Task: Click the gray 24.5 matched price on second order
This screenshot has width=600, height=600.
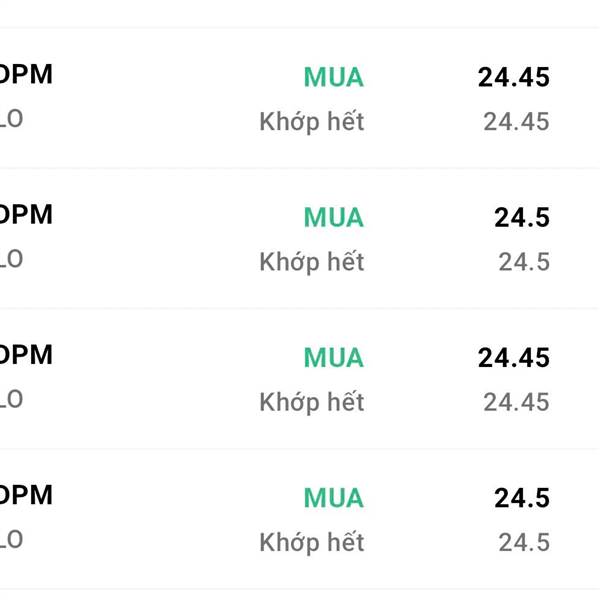Action: (524, 262)
